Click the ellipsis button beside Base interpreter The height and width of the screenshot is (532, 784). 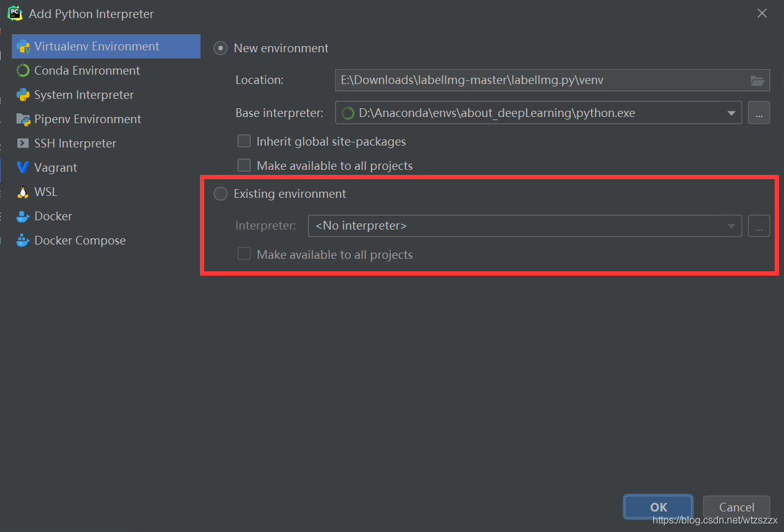[759, 113]
